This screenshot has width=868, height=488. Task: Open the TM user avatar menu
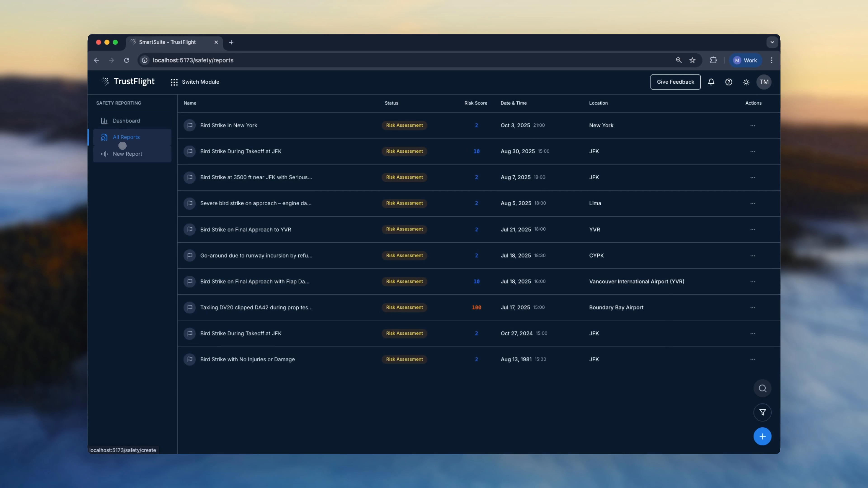(764, 82)
